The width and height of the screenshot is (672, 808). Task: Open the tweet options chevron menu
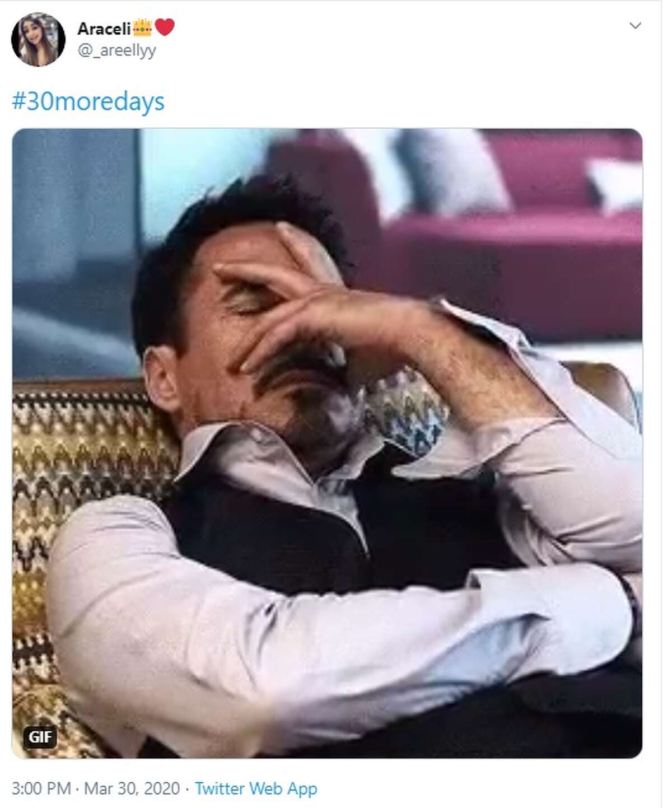[635, 26]
